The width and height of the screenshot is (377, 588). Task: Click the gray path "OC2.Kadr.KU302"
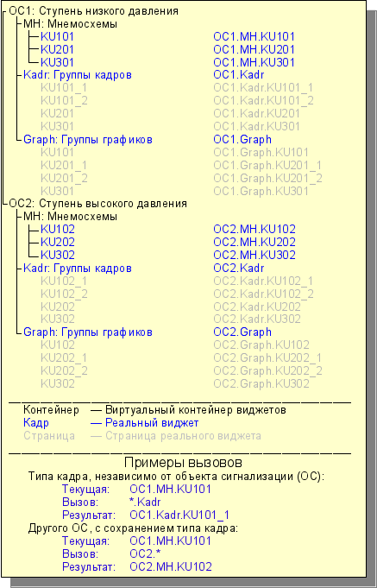(257, 319)
